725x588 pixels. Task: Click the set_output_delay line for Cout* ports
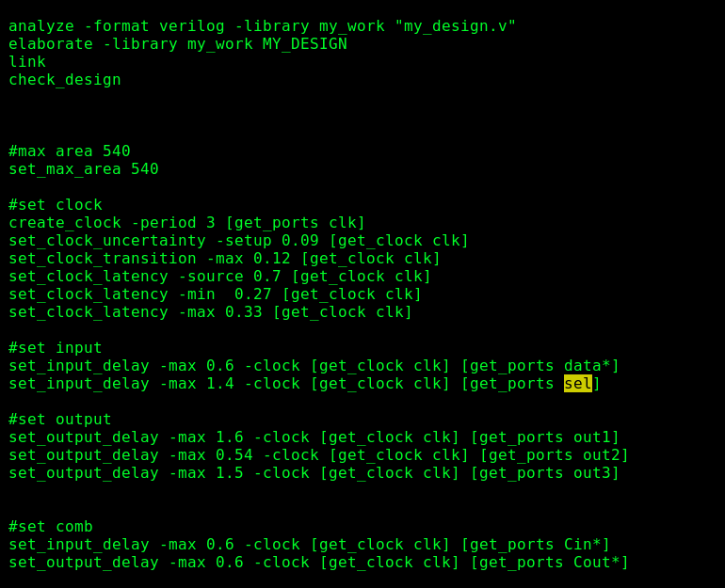318,563
